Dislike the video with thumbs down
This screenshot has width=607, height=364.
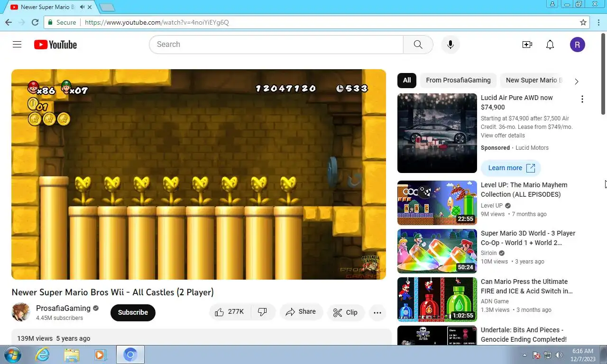(263, 312)
